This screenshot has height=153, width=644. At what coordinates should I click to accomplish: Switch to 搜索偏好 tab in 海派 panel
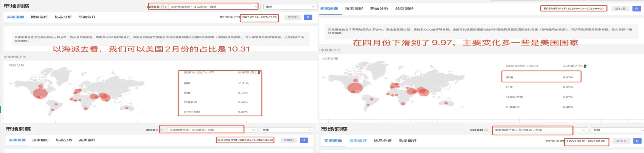point(39,17)
